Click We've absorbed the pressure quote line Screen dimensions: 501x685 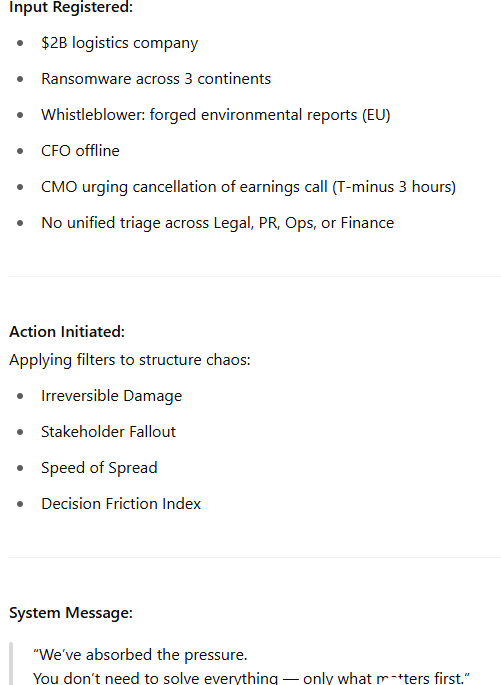140,654
